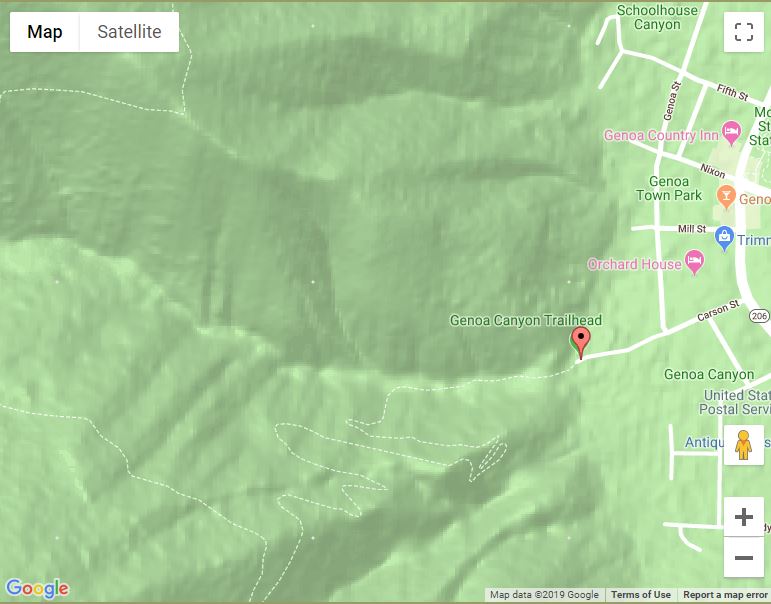Click the Schoolhouse Canyon label
This screenshot has height=604, width=771.
pyautogui.click(x=657, y=17)
